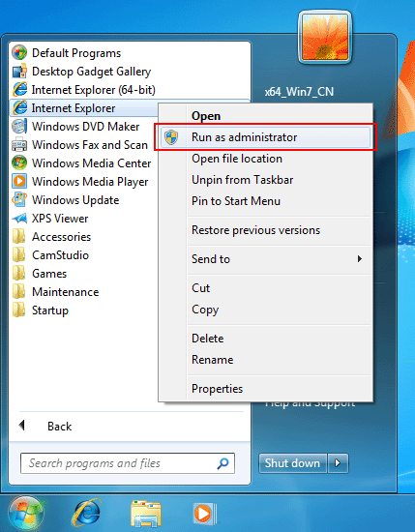
Task: Click the Games folder icon
Action: pyautogui.click(x=18, y=274)
